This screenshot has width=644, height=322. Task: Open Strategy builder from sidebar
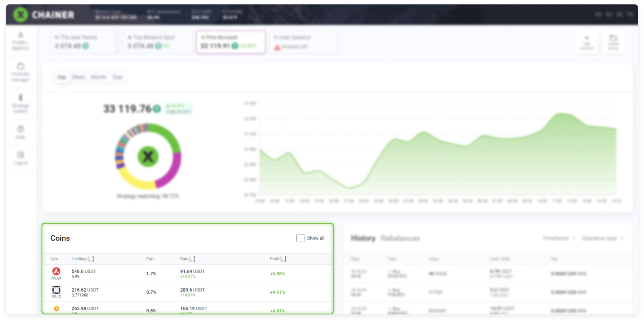pos(20,104)
